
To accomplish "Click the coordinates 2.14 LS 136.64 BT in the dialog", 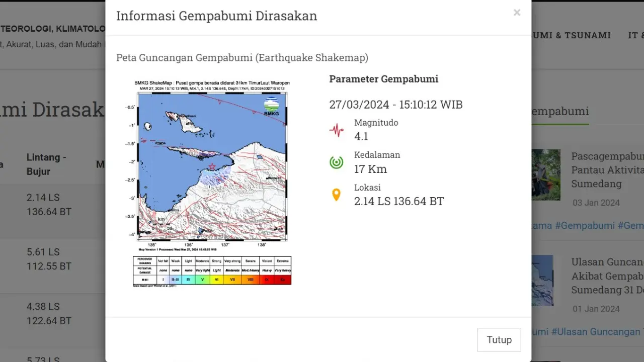I will 399,202.
